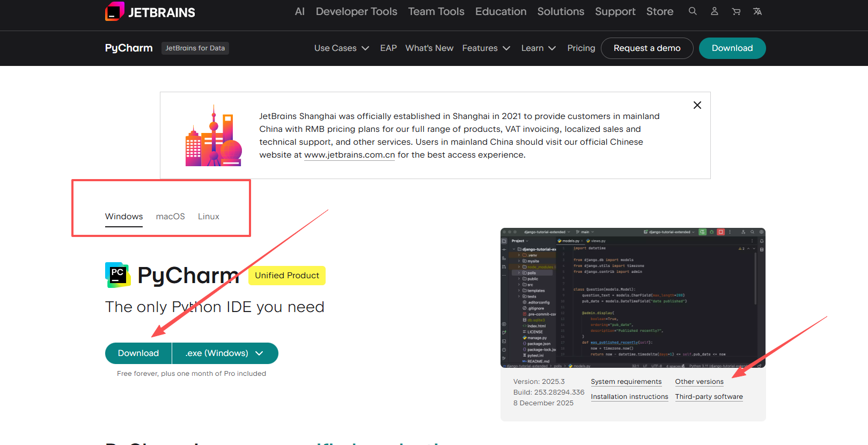
Task: Click 'Free forever, plus one month of Pro included'
Action: [192, 374]
